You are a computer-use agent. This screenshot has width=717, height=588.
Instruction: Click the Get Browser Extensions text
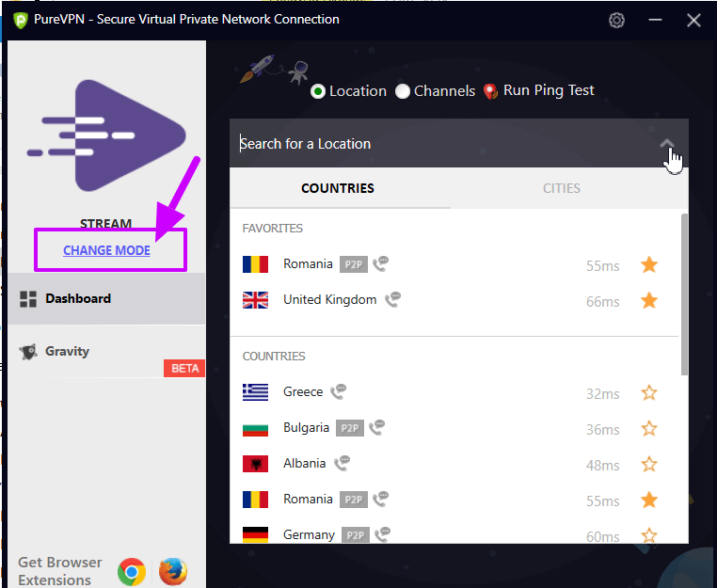point(60,571)
